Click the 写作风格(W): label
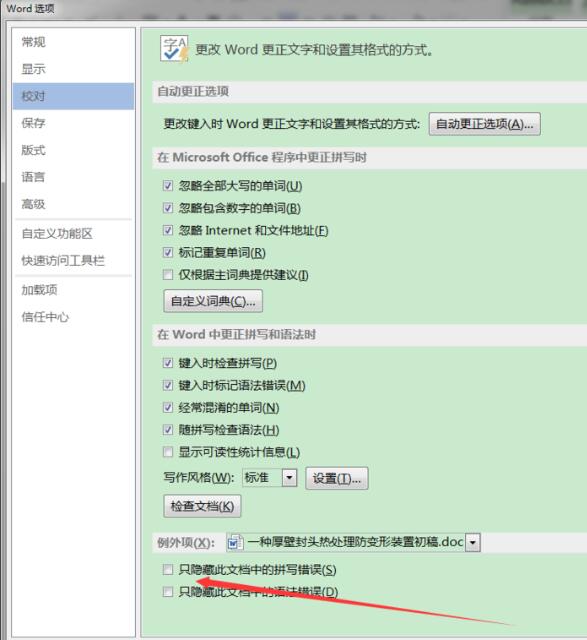Image resolution: width=587 pixels, height=640 pixels. [199, 478]
